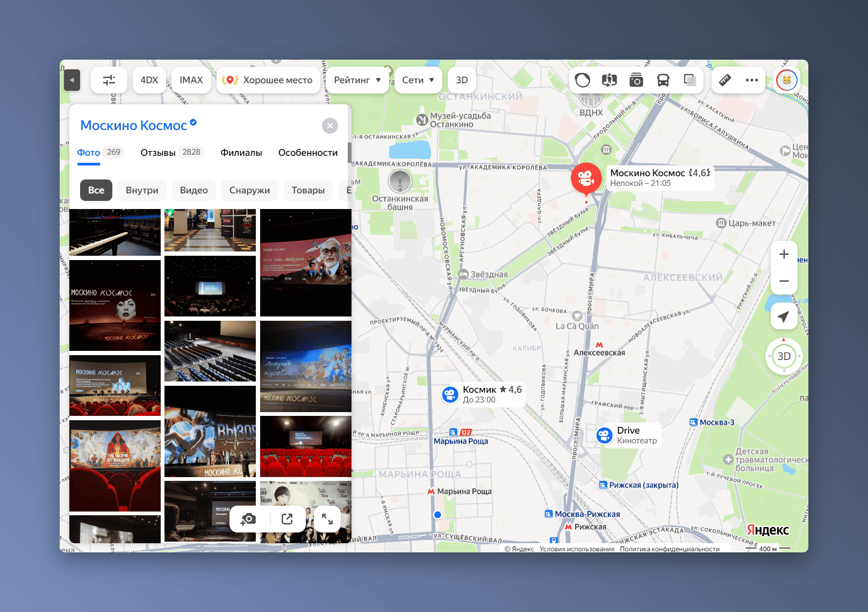Click the Останкинская башня landmark icon
The height and width of the screenshot is (612, 868).
coord(400,182)
